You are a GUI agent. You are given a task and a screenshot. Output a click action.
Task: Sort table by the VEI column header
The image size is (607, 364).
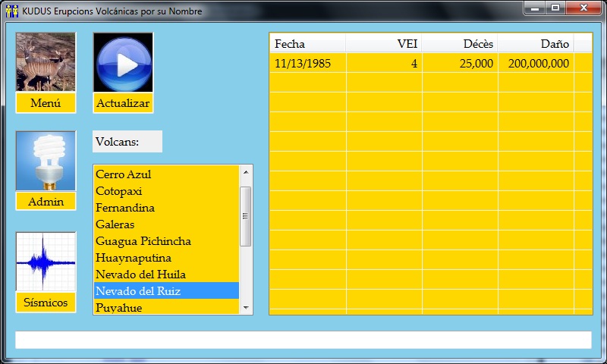coord(384,44)
